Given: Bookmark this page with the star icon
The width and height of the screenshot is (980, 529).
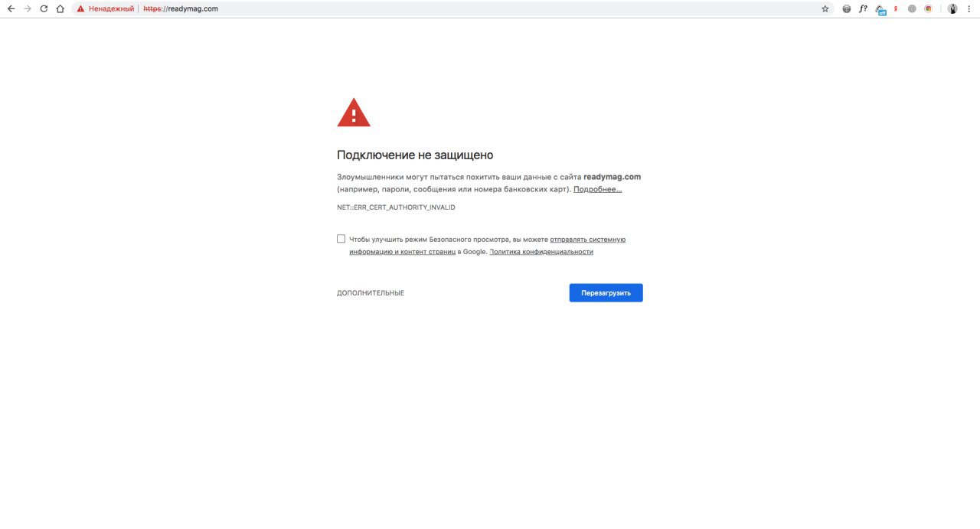Looking at the screenshot, I should coord(825,8).
